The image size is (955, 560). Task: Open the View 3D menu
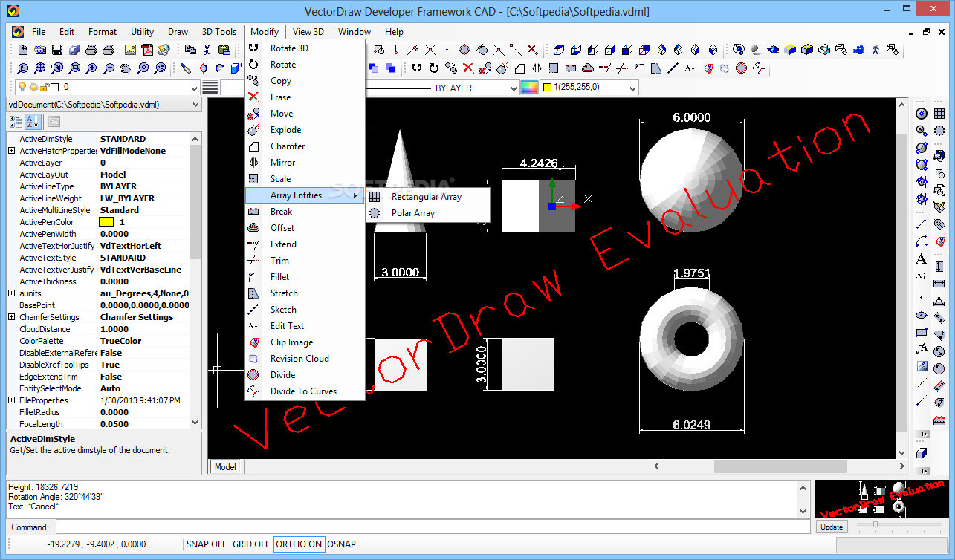point(308,32)
